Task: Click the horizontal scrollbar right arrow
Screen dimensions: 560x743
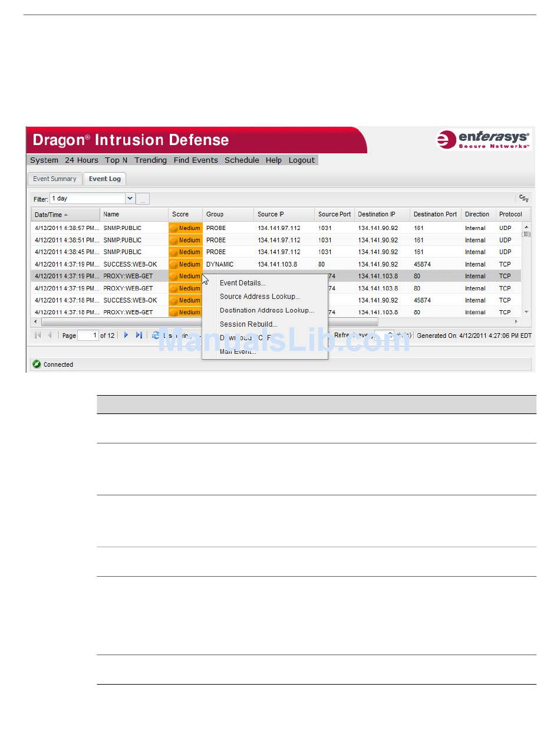Action: (517, 322)
